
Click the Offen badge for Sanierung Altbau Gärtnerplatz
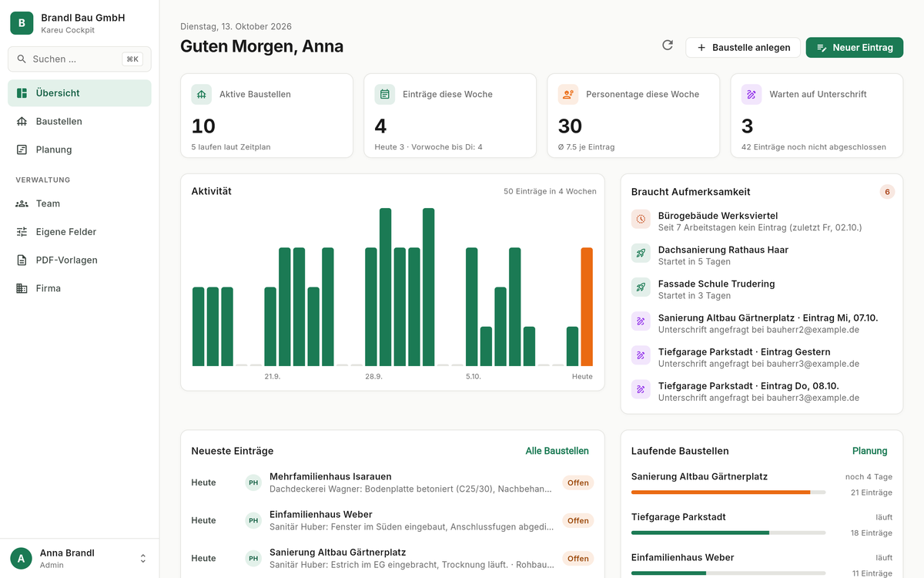point(577,559)
